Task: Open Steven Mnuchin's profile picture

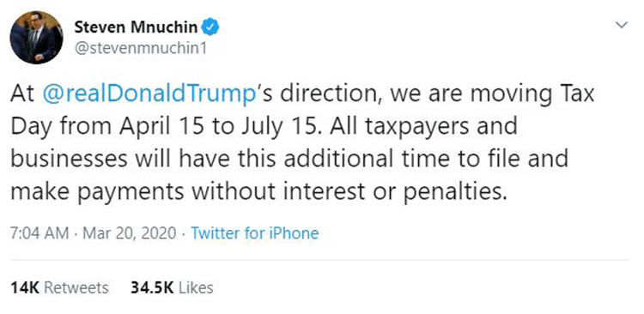Action: coord(36,38)
